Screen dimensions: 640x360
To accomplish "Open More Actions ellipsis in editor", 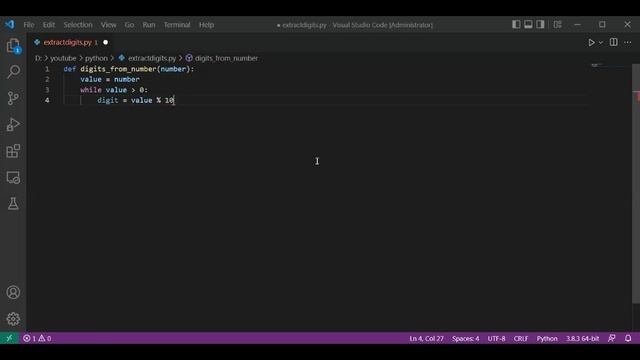I will click(x=628, y=42).
